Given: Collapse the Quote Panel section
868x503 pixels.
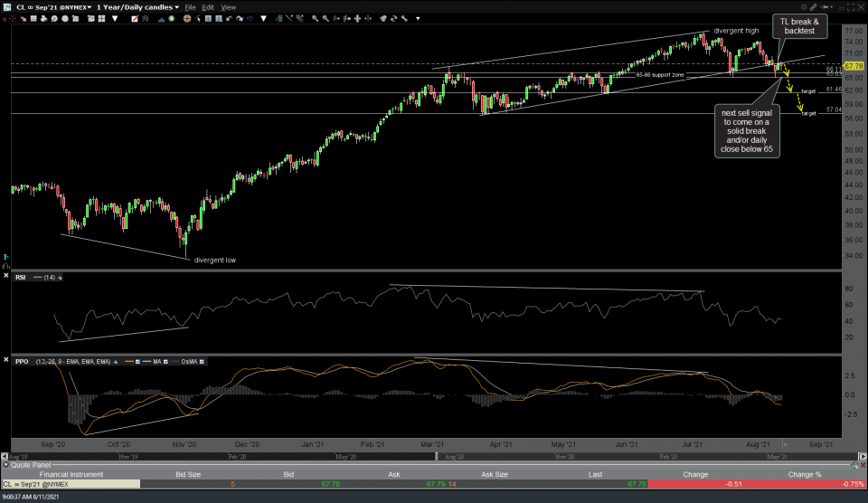Looking at the screenshot, I should click(x=5, y=465).
